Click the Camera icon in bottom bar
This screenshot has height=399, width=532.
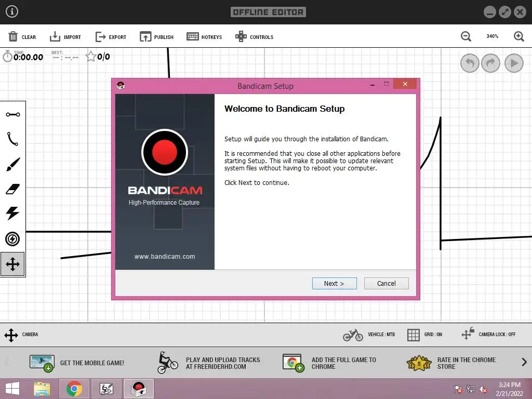(11, 335)
